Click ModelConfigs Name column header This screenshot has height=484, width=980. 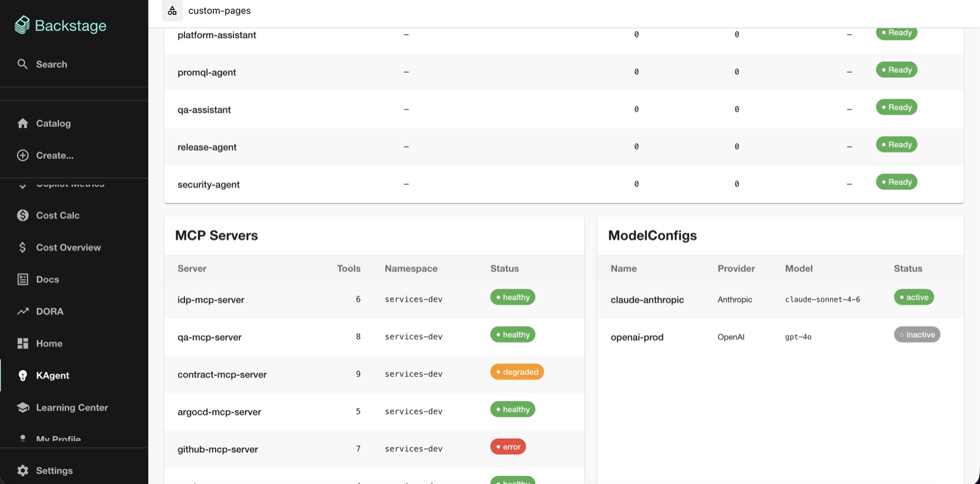pyautogui.click(x=624, y=268)
